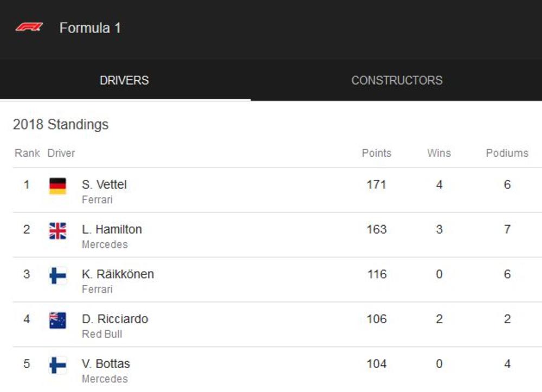Click the UK flag beside L. Hamilton
Viewport: 542px width, 392px height.
pyautogui.click(x=57, y=231)
